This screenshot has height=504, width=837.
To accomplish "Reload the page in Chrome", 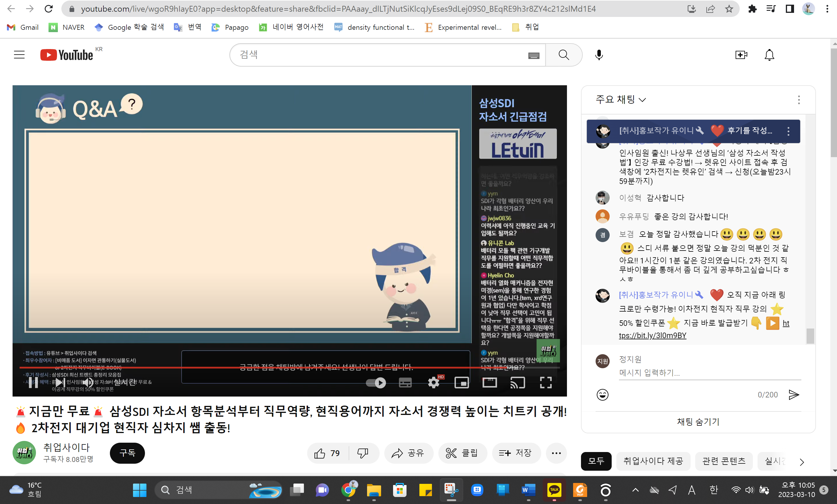I will tap(49, 9).
